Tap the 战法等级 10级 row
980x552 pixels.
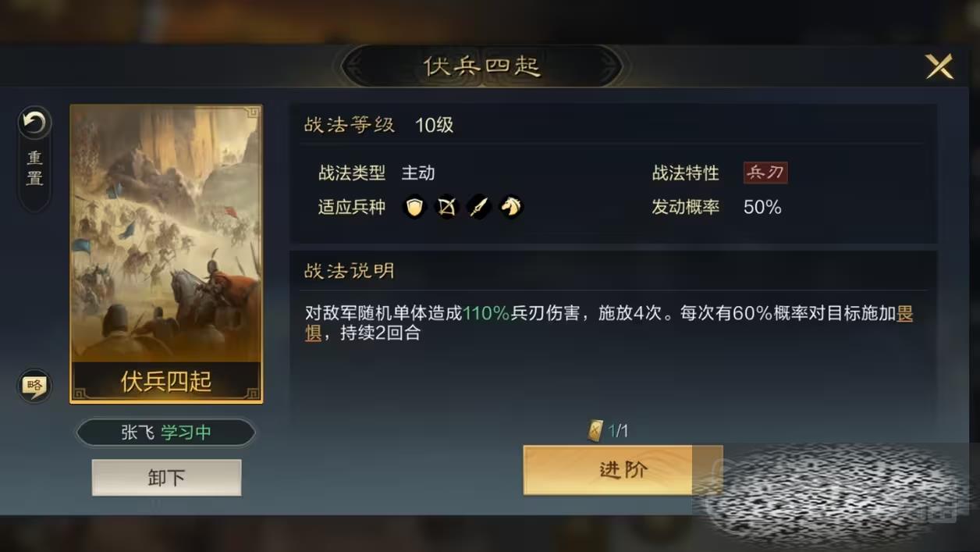tap(613, 125)
